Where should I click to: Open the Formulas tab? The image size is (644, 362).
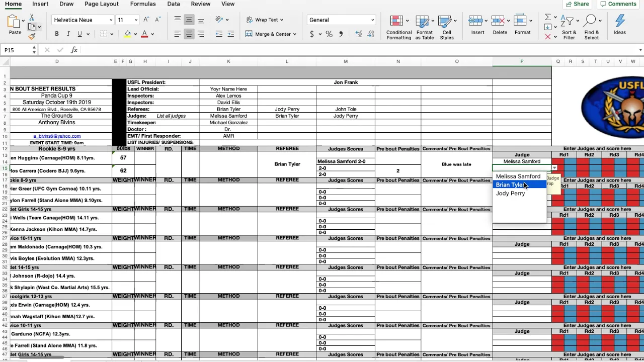click(x=143, y=4)
